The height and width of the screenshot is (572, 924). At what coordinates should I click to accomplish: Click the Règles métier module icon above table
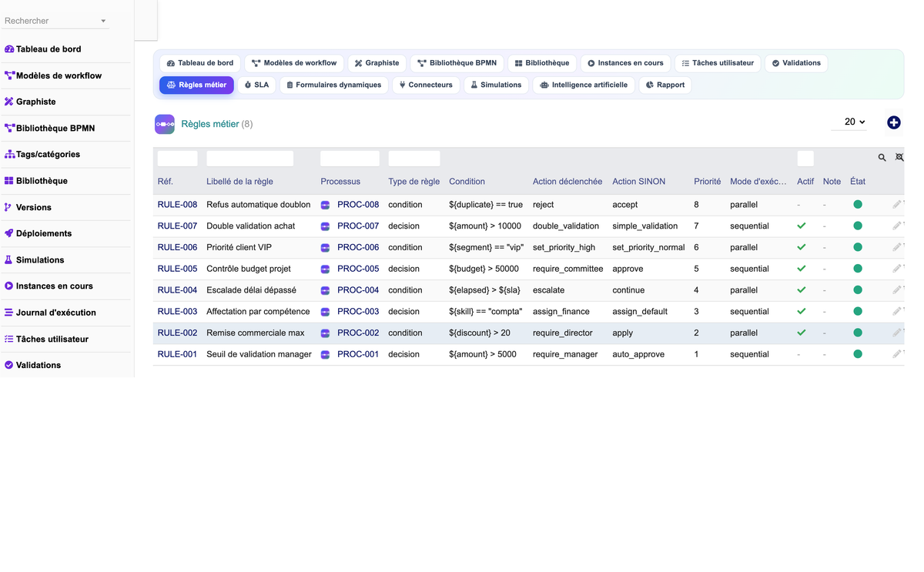click(x=165, y=124)
